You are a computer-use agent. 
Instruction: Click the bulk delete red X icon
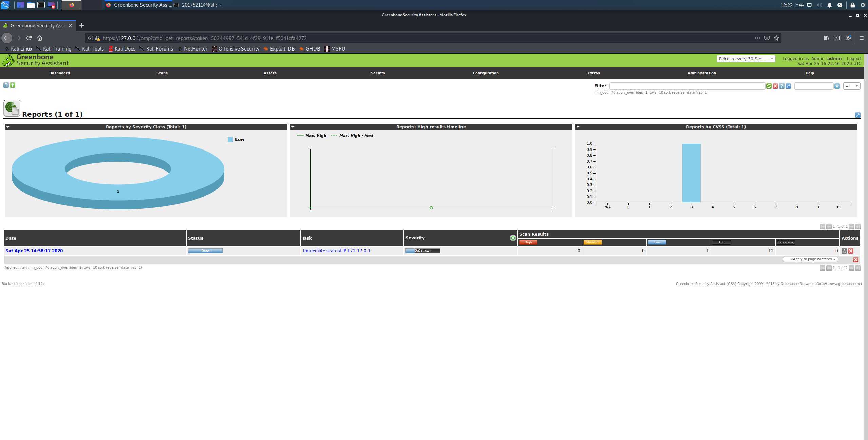855,260
